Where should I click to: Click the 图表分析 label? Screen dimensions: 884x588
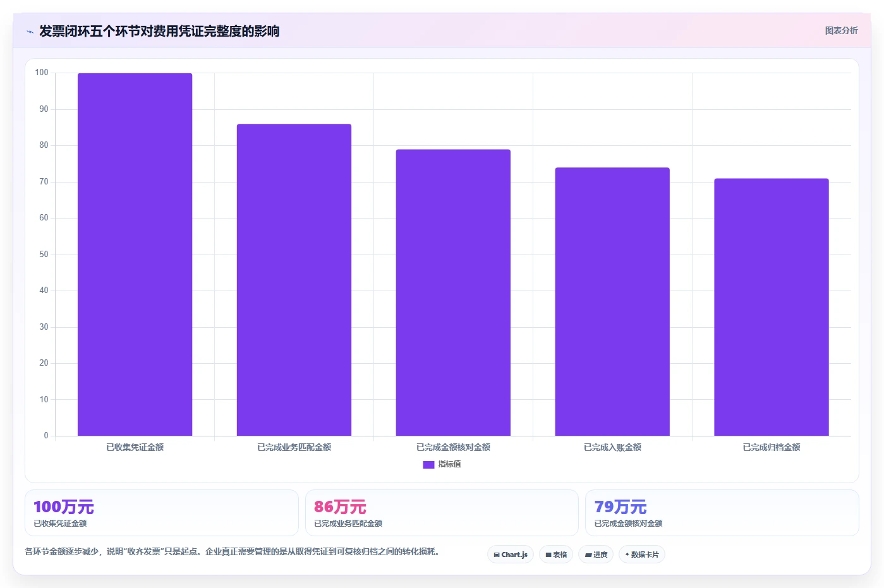click(x=841, y=30)
